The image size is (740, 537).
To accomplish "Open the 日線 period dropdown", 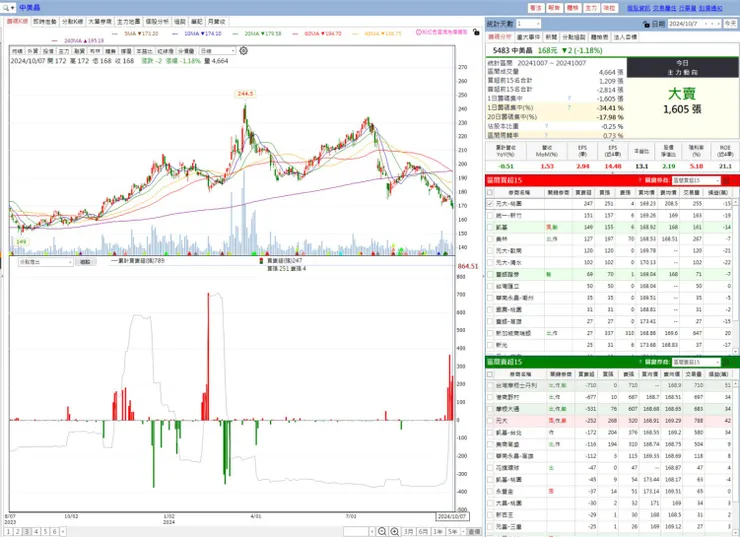I will pos(217,50).
